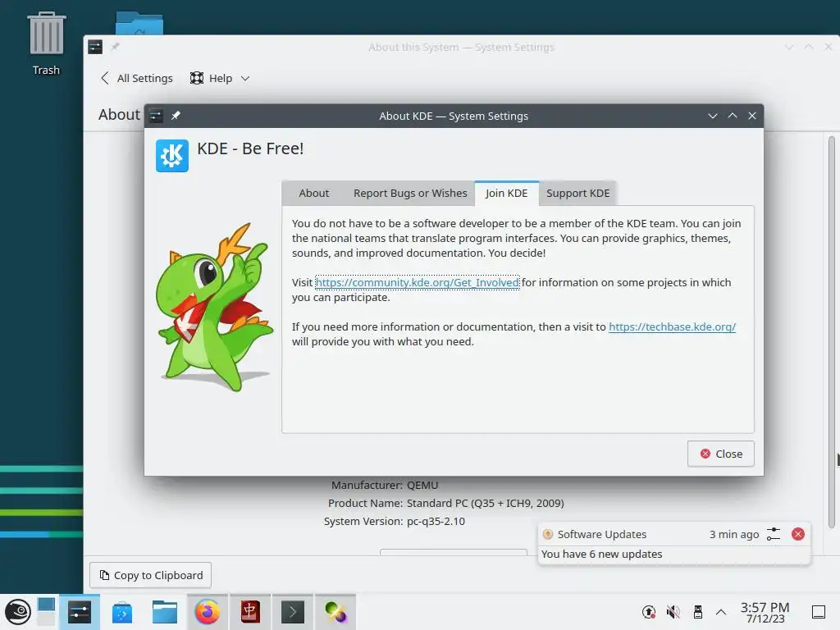Open About KDE dialog window menu icon
This screenshot has width=840, height=630.
point(156,116)
